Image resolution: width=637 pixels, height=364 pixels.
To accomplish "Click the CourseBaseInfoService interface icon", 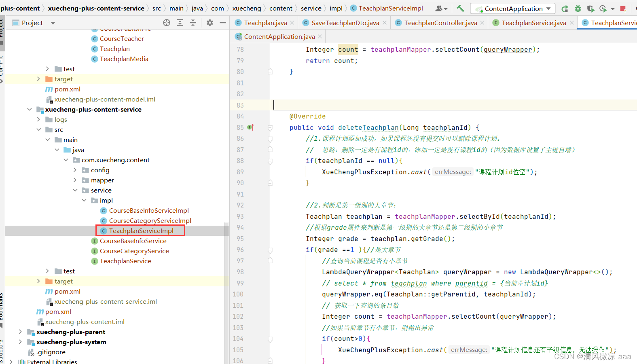I will click(x=95, y=241).
